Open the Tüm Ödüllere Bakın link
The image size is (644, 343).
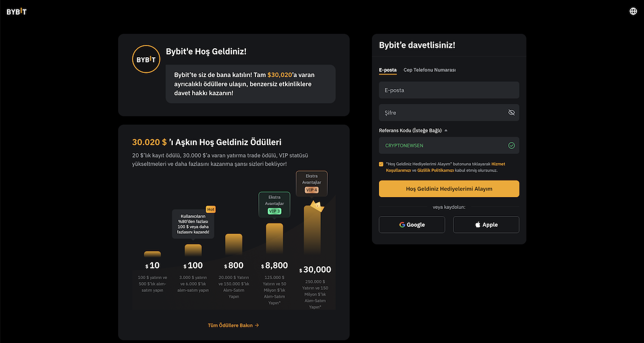[x=233, y=325]
